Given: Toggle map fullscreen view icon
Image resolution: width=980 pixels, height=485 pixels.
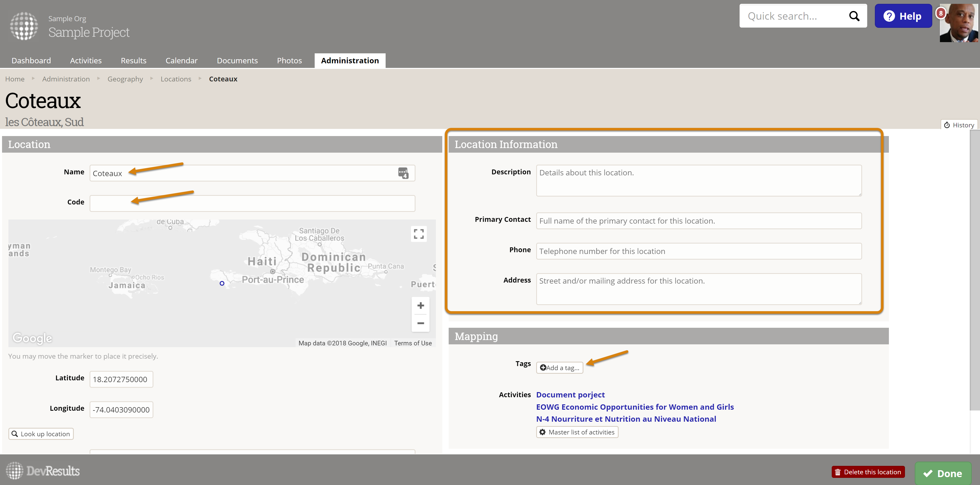Looking at the screenshot, I should [x=419, y=234].
